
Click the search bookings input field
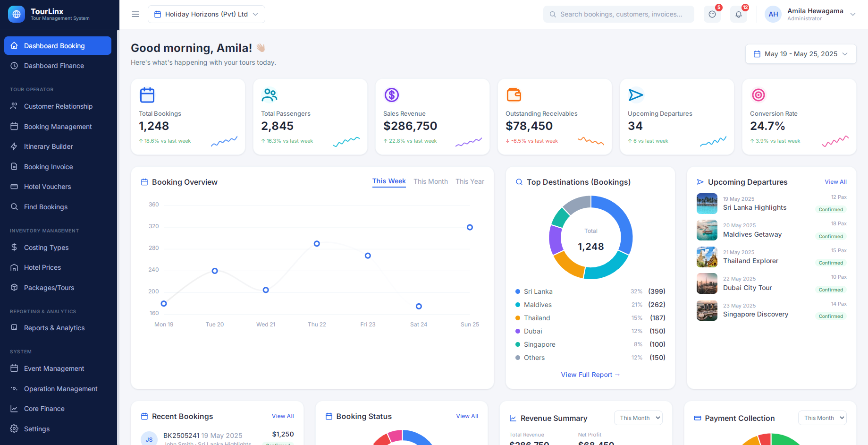coord(619,14)
